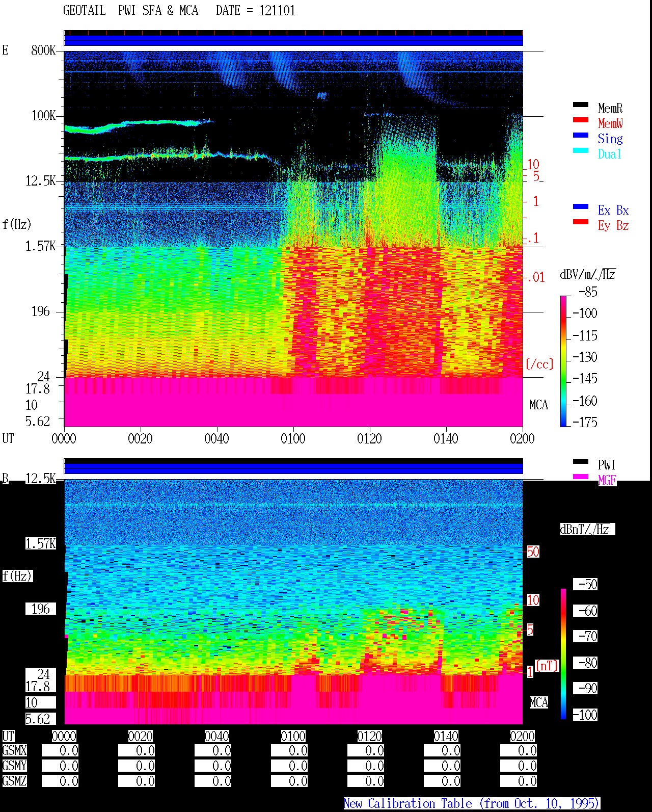The width and height of the screenshot is (652, 812).
Task: Click the dBnT magnetic field color scale bar
Action: point(563,654)
